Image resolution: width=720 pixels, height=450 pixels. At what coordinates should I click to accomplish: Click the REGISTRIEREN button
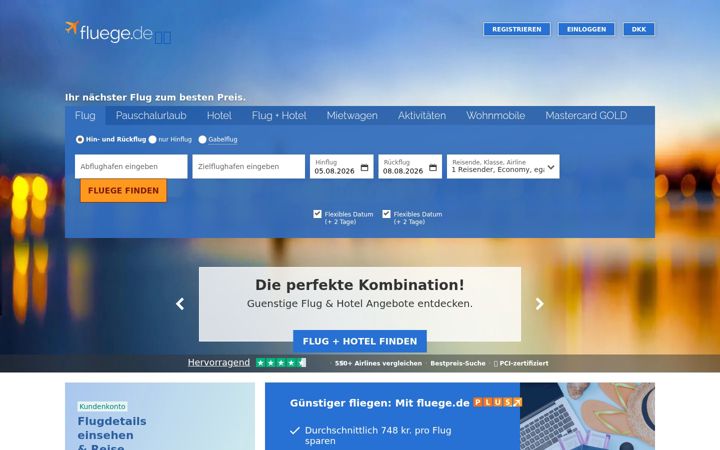coord(517,29)
